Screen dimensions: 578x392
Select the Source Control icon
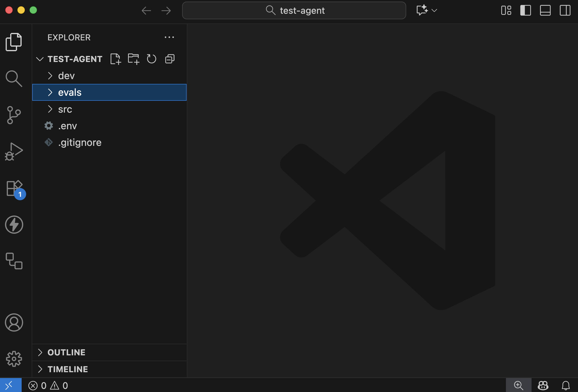pos(14,115)
